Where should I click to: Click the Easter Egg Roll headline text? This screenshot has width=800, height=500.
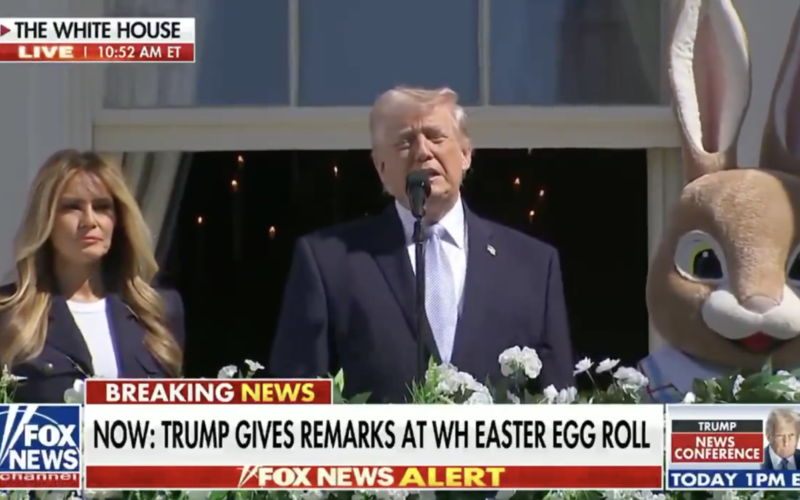click(373, 435)
